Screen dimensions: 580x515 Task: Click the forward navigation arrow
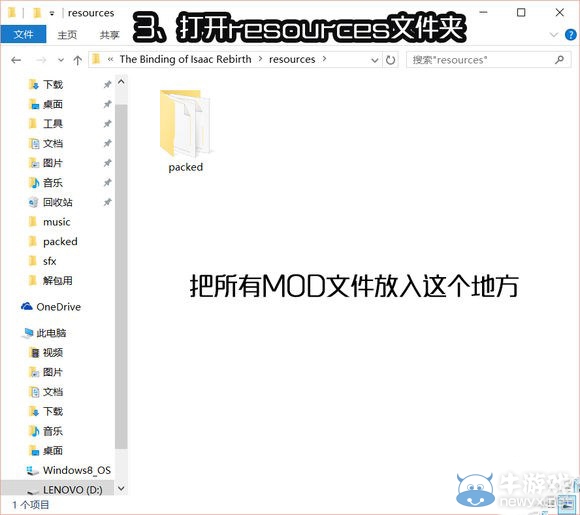tap(41, 60)
